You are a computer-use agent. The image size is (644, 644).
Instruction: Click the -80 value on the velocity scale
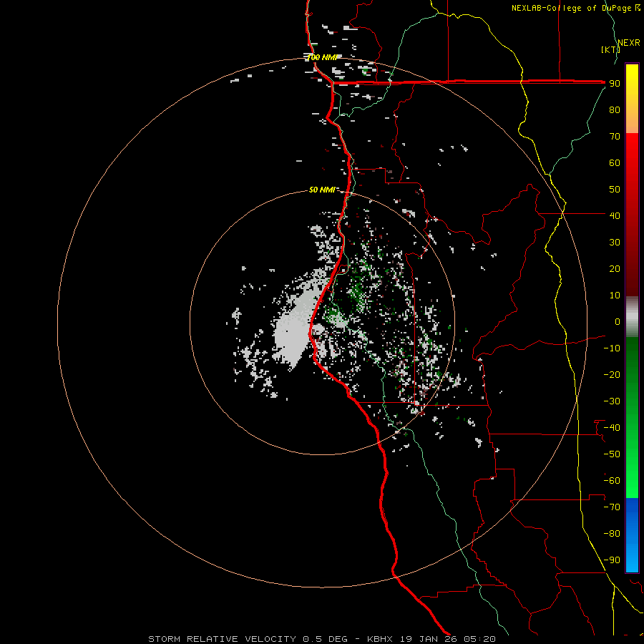612,534
